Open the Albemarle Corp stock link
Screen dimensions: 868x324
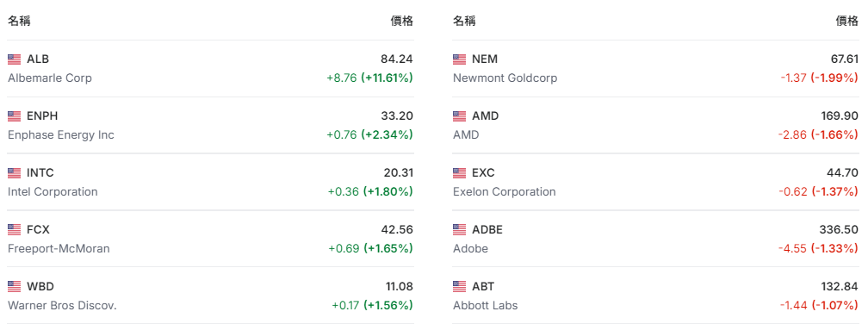[50, 78]
